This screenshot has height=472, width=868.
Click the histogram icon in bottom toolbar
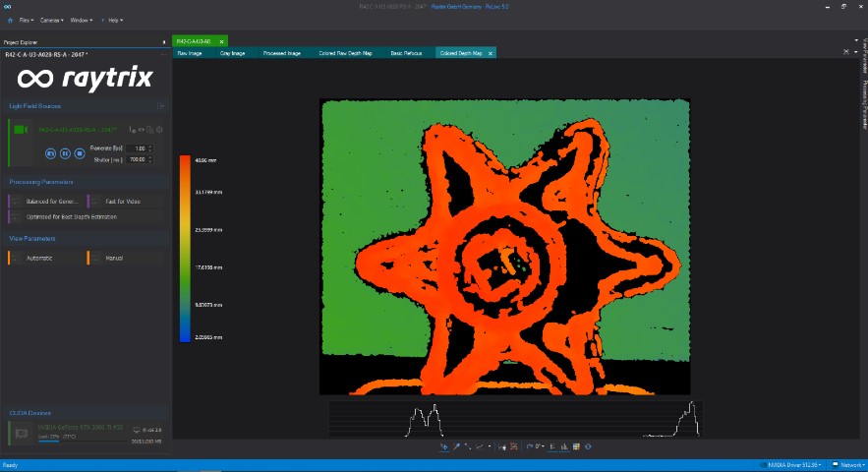(564, 446)
